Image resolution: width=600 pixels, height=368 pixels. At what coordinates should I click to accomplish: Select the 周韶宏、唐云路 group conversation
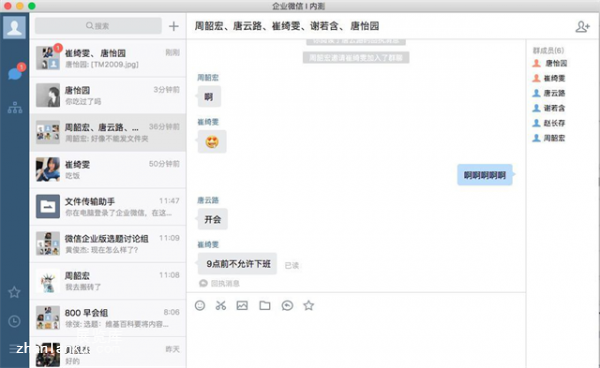pyautogui.click(x=108, y=132)
